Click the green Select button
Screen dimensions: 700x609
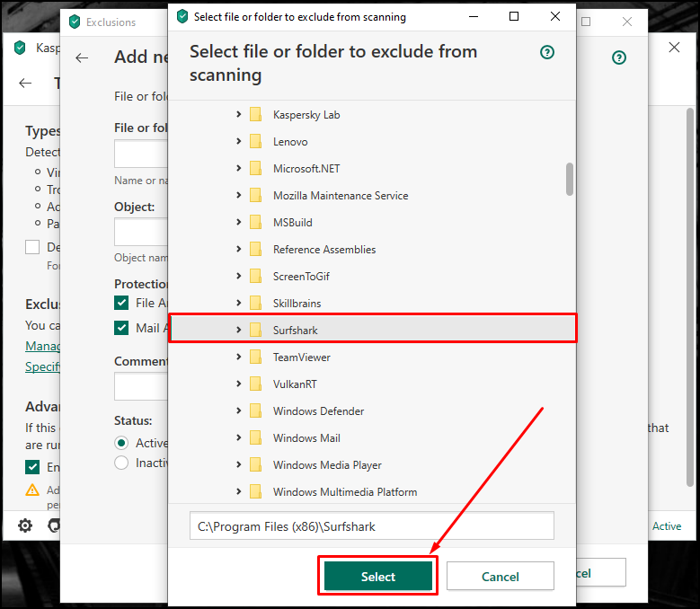[x=377, y=576]
